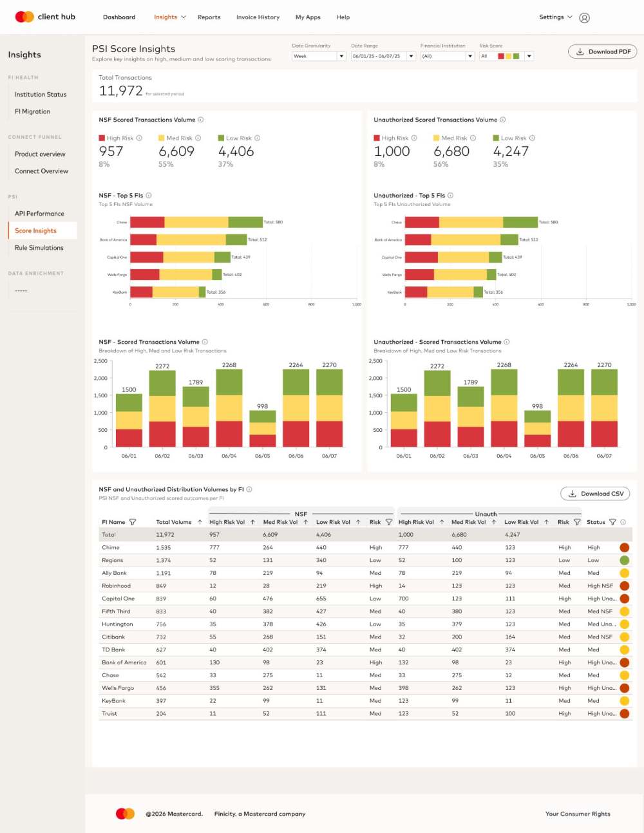The image size is (644, 833).
Task: Sort by NSF High Risk Vol arrow
Action: click(x=252, y=522)
